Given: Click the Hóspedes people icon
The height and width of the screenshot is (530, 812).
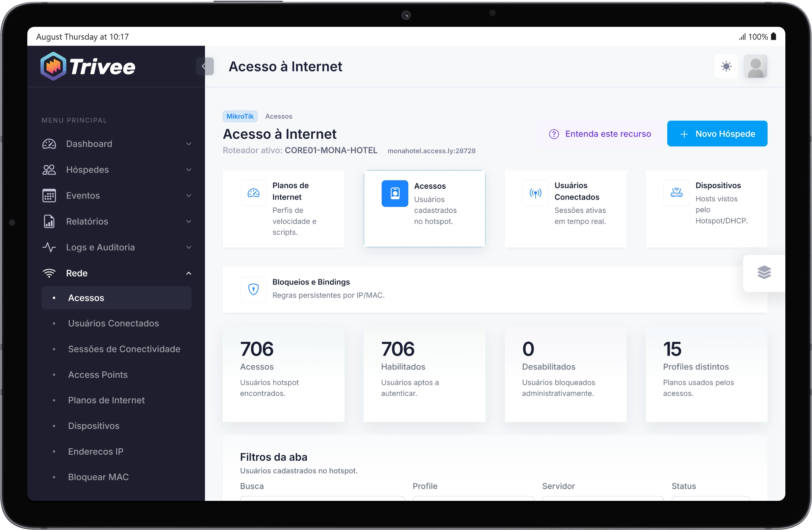Looking at the screenshot, I should 49,170.
